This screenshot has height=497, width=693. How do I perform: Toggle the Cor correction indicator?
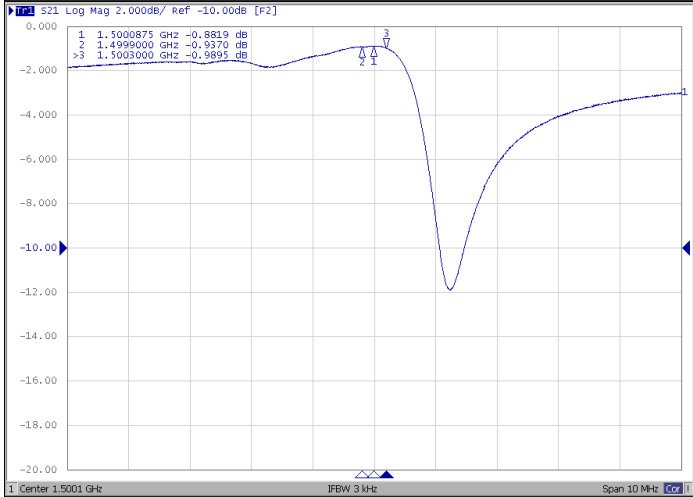pyautogui.click(x=672, y=489)
